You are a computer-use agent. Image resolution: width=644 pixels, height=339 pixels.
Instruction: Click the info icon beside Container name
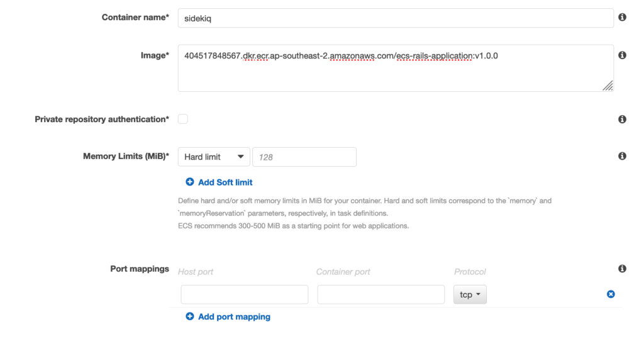[x=622, y=17]
